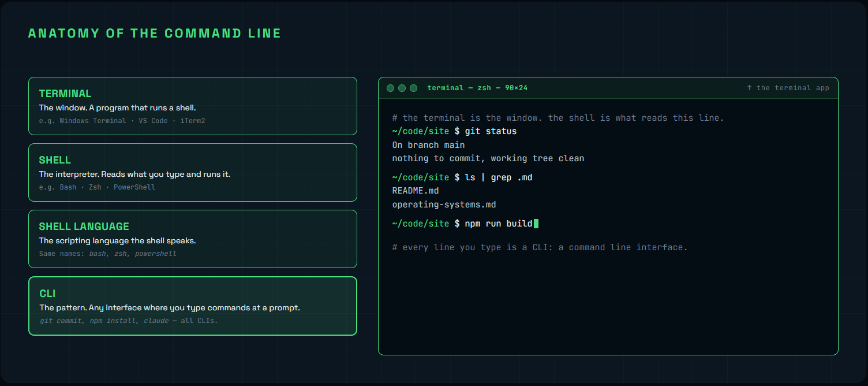This screenshot has width=868, height=386.
Task: Click the 'README.md' output line
Action: [x=416, y=191]
